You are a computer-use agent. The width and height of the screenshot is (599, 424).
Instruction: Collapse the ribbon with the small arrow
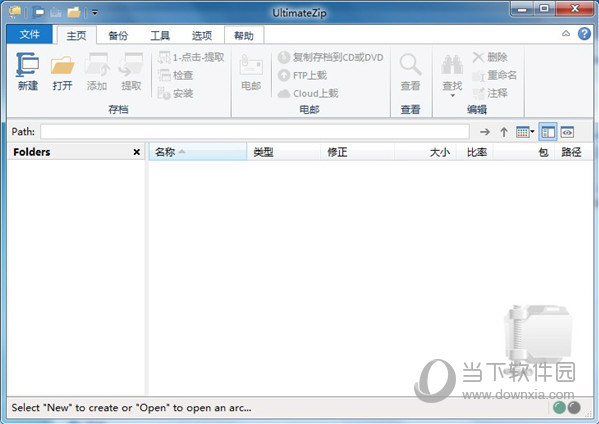click(x=566, y=34)
